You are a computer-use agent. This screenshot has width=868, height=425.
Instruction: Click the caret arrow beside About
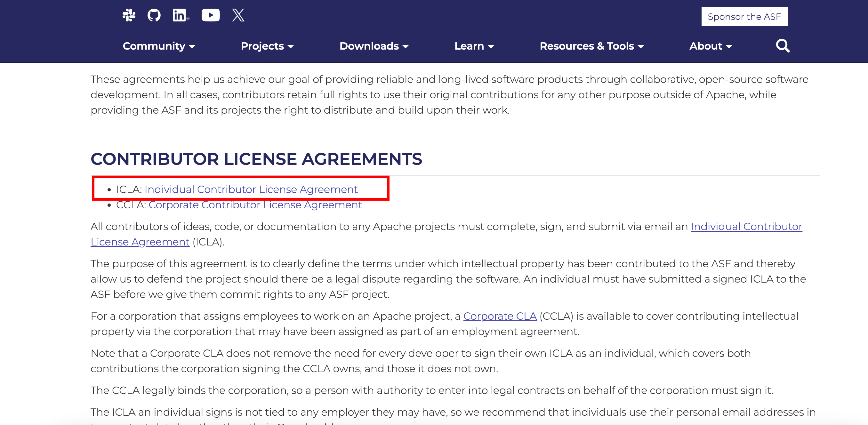point(729,47)
